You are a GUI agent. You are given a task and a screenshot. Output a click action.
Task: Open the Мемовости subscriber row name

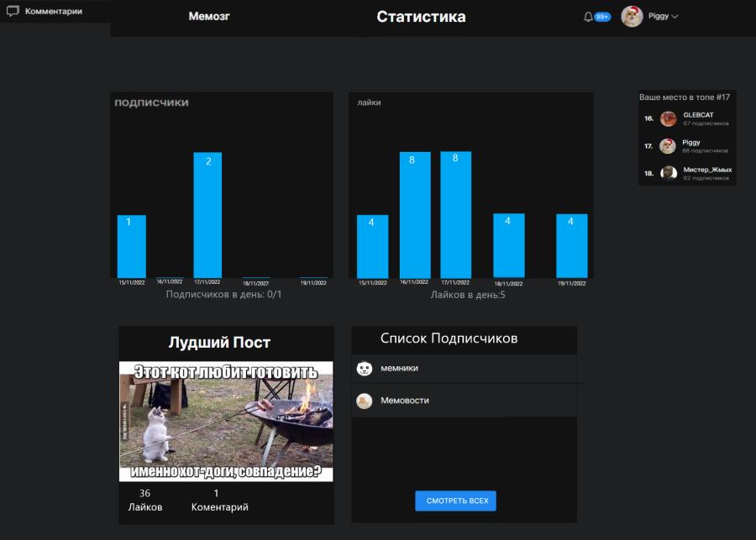coord(405,401)
